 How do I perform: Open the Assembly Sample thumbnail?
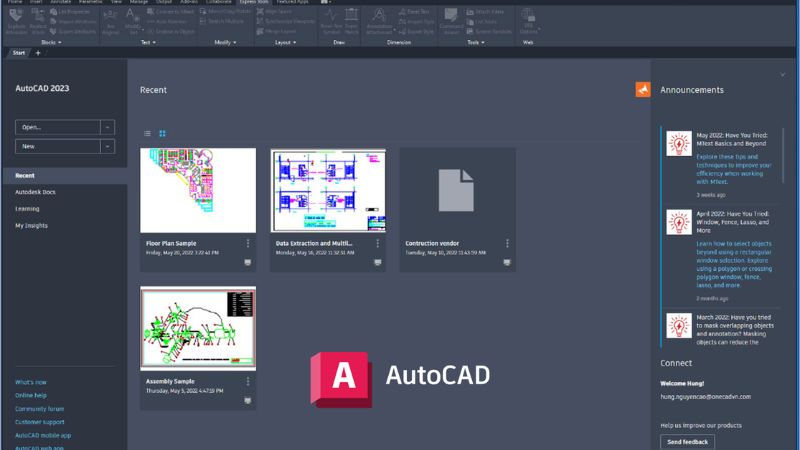[198, 328]
